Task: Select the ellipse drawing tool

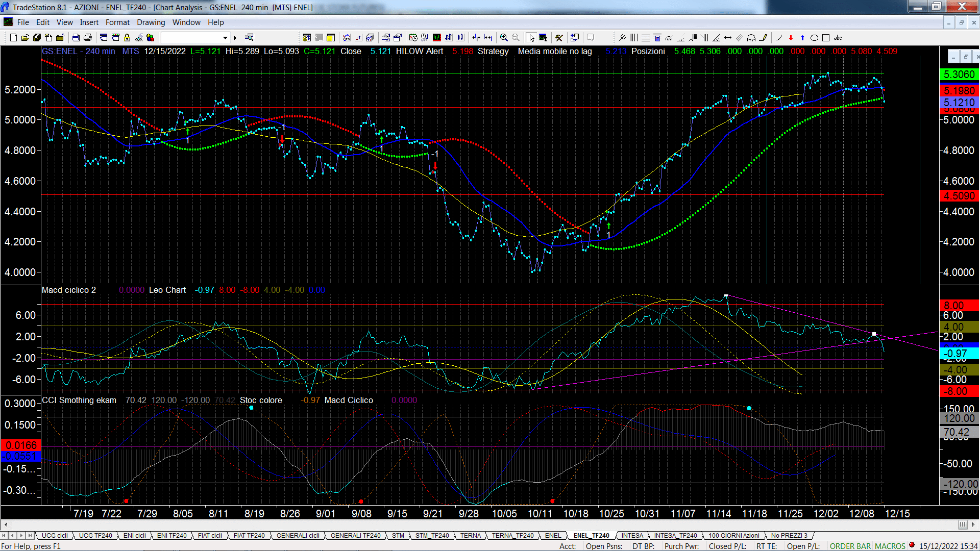Action: (814, 38)
